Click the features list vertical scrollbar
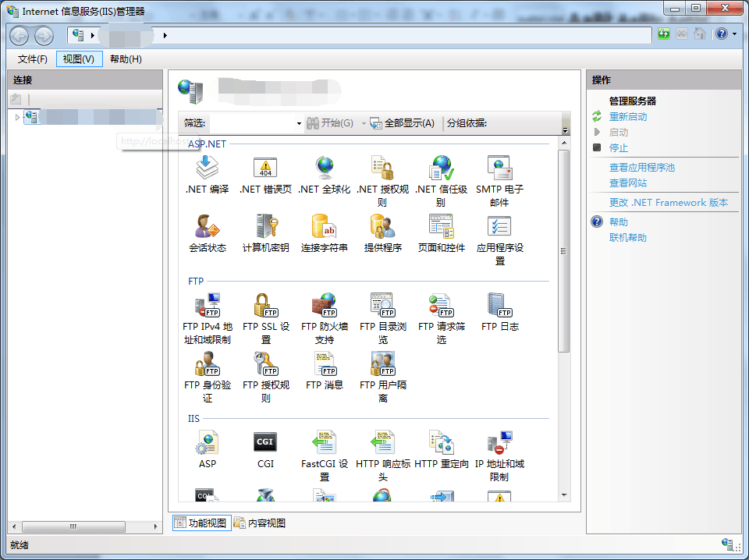The width and height of the screenshot is (749, 560). (564, 251)
